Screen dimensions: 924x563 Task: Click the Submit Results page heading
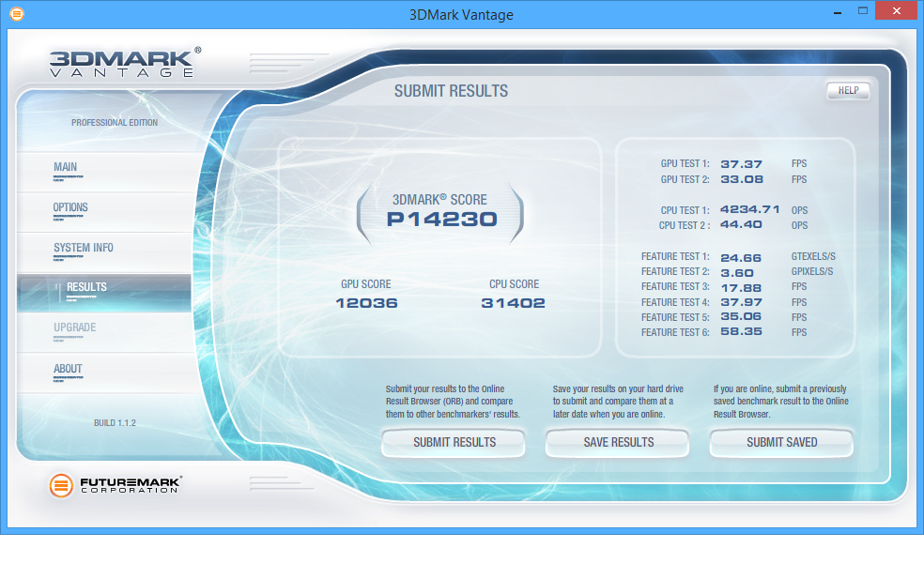click(451, 91)
